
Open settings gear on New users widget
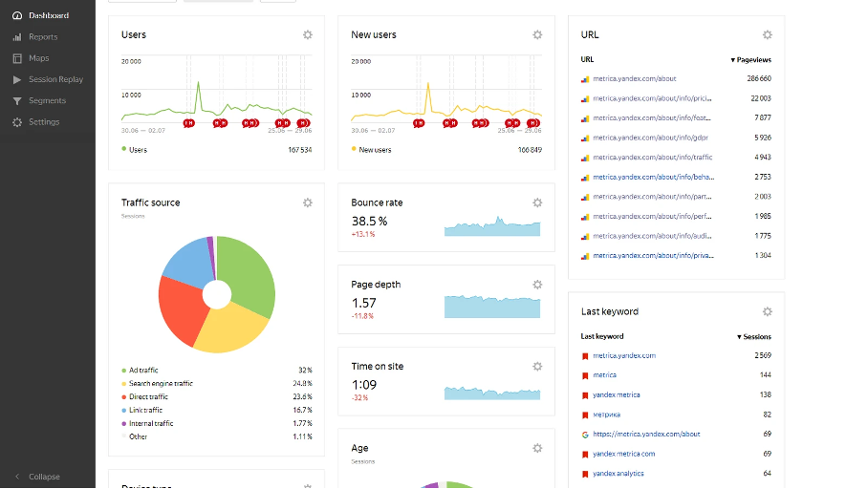click(x=537, y=34)
